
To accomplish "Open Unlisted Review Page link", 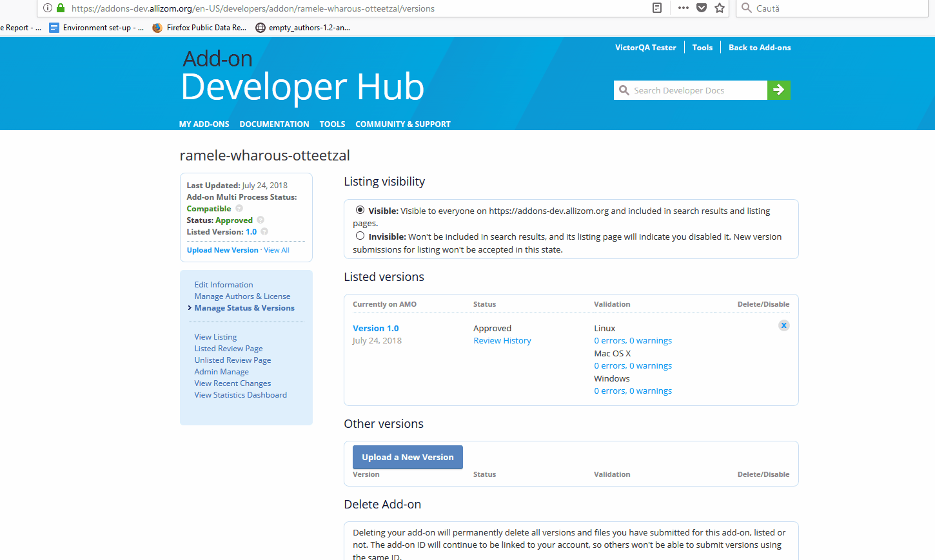I will [233, 360].
